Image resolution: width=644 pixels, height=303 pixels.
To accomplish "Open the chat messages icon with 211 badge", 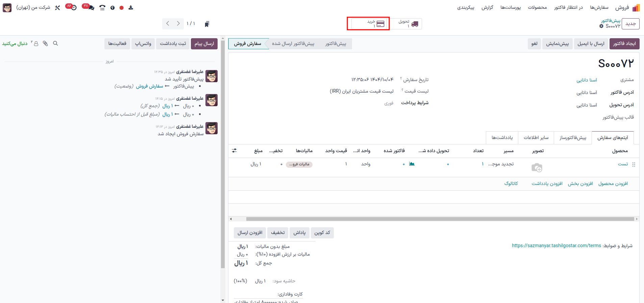I will (x=90, y=7).
